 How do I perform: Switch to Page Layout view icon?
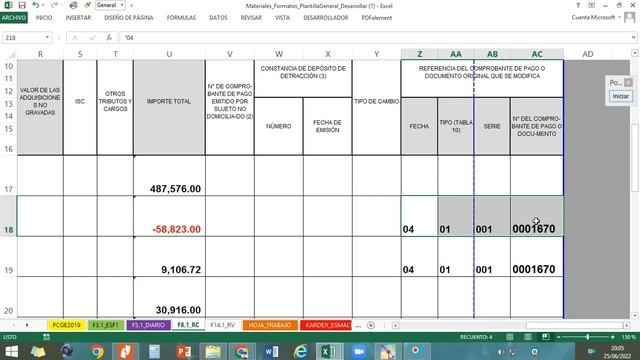coord(528,337)
